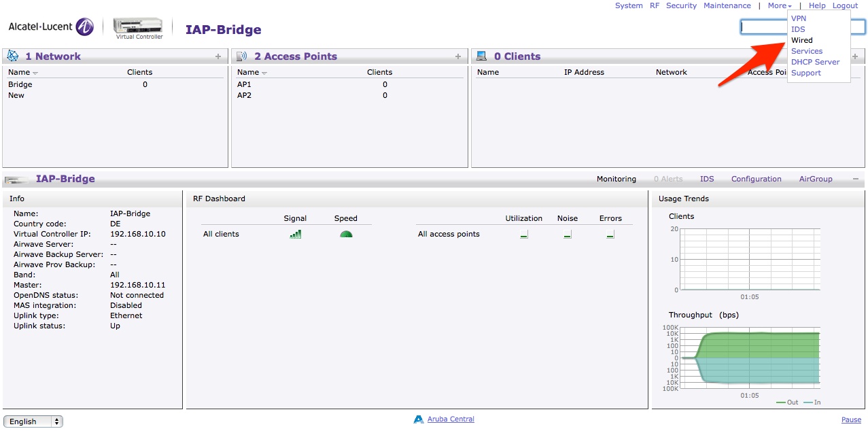Click the access points Utilization chart icon
Image resolution: width=868 pixels, height=431 pixels.
[x=523, y=233]
